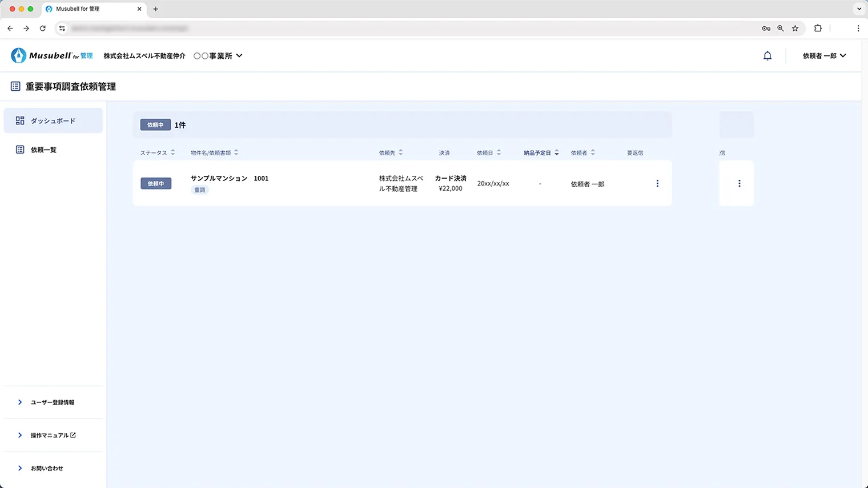Open the お問い合わせ section
Screen dimensions: 868x488
48,468
